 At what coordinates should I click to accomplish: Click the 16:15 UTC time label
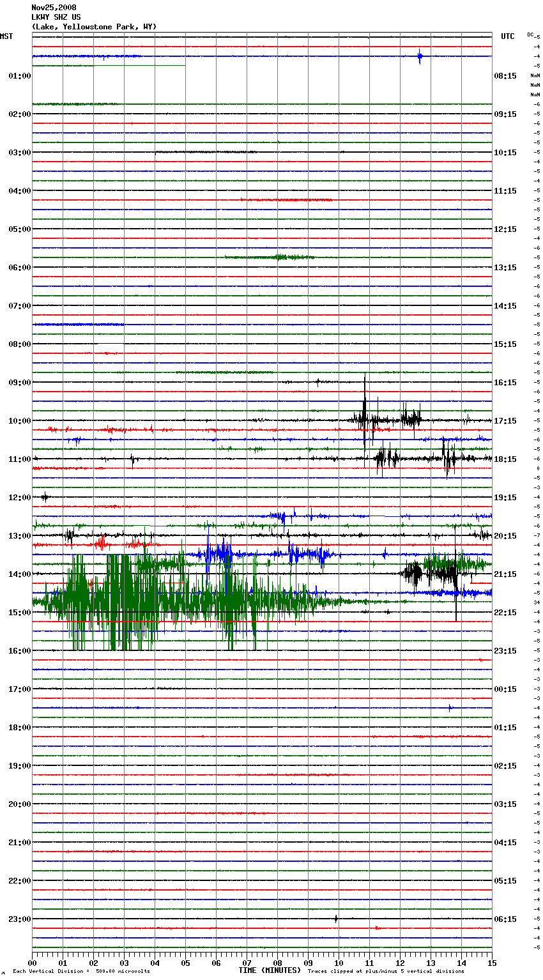(505, 383)
